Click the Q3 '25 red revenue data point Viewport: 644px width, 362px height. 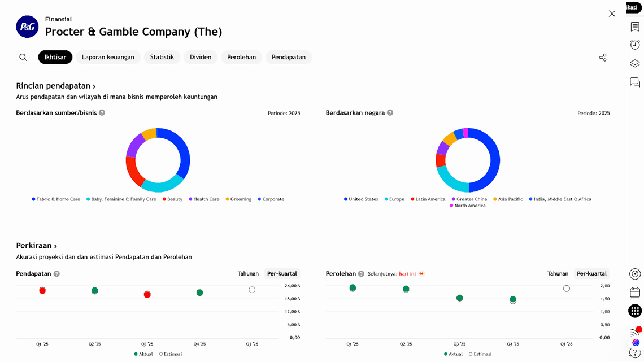pyautogui.click(x=147, y=294)
